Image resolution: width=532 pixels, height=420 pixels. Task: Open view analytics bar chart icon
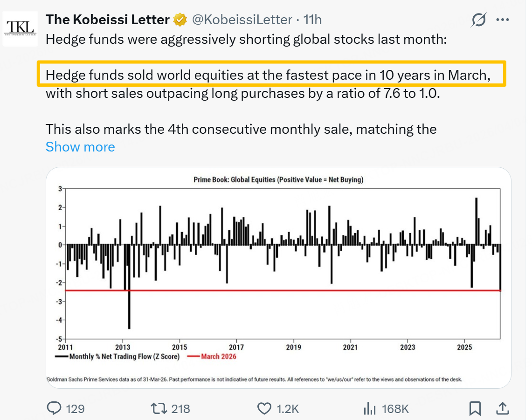tap(369, 409)
